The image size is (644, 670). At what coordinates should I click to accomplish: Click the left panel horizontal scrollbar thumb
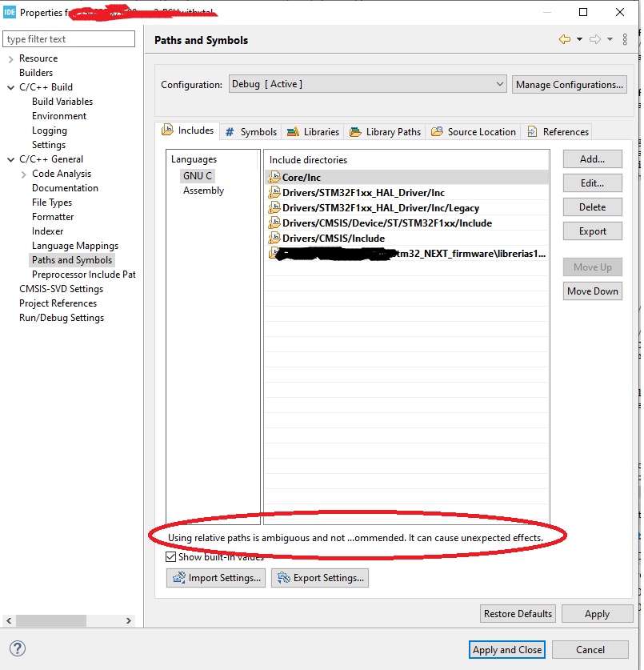point(51,620)
